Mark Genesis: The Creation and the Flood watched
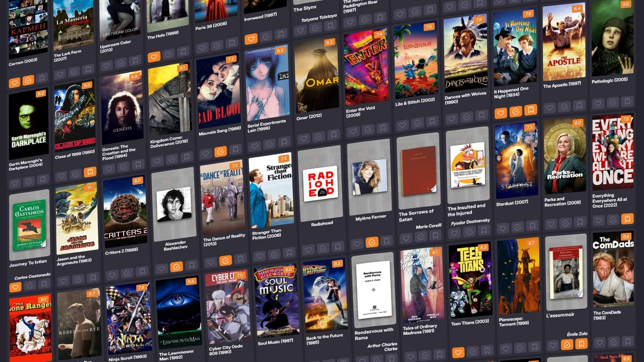The image size is (644, 362). click(123, 167)
